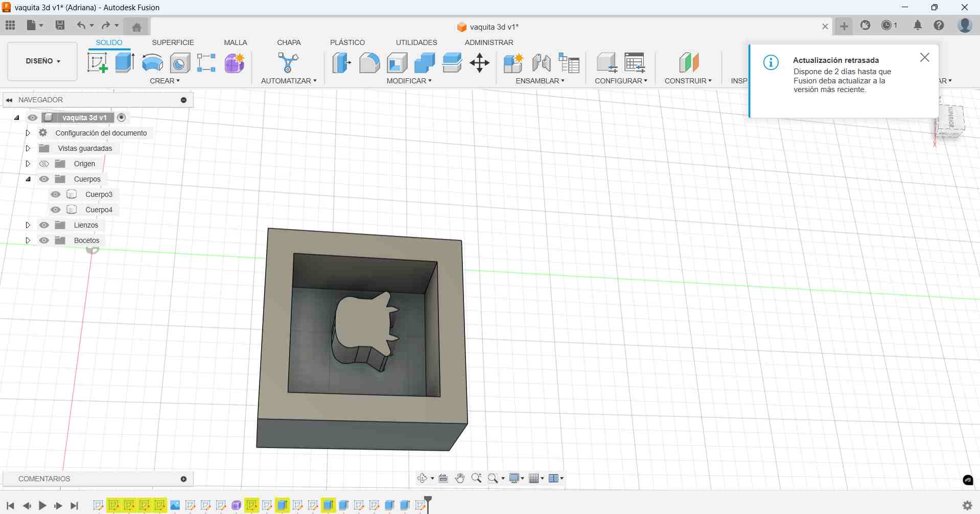Select the Extrude tool
Image resolution: width=980 pixels, height=514 pixels.
click(125, 63)
